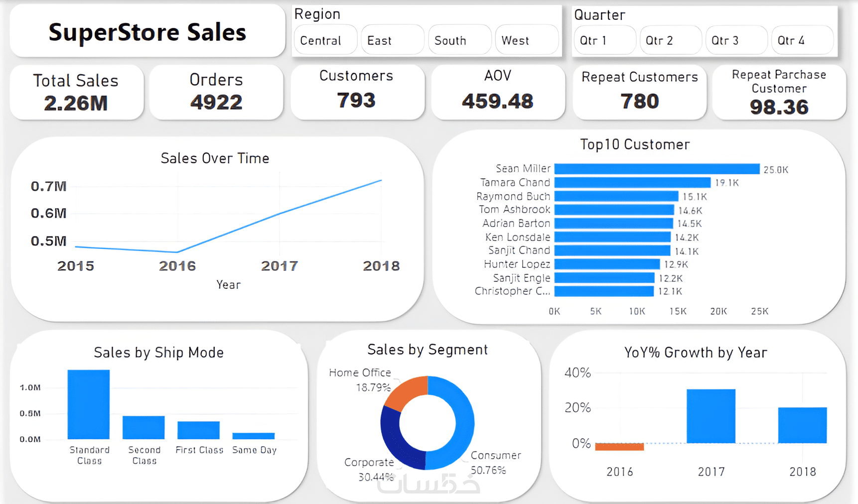
Task: Open the Total Sales card
Action: [76, 92]
